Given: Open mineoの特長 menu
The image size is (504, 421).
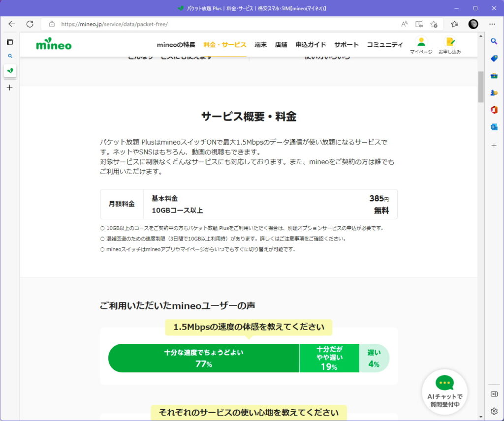Looking at the screenshot, I should click(176, 45).
